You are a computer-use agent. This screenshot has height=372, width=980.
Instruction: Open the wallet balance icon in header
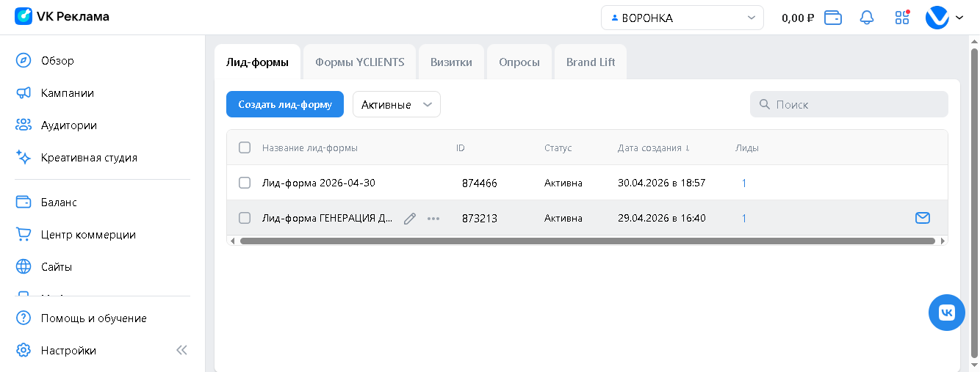833,18
